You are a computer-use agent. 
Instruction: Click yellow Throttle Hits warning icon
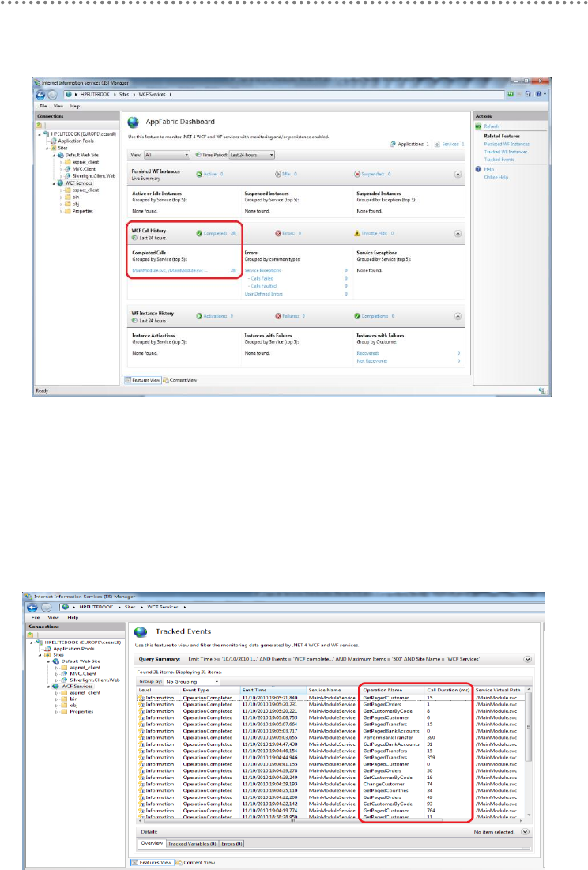click(357, 234)
